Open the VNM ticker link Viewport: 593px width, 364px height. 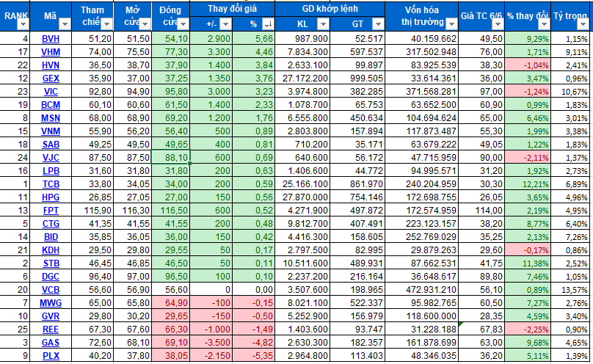[51, 131]
